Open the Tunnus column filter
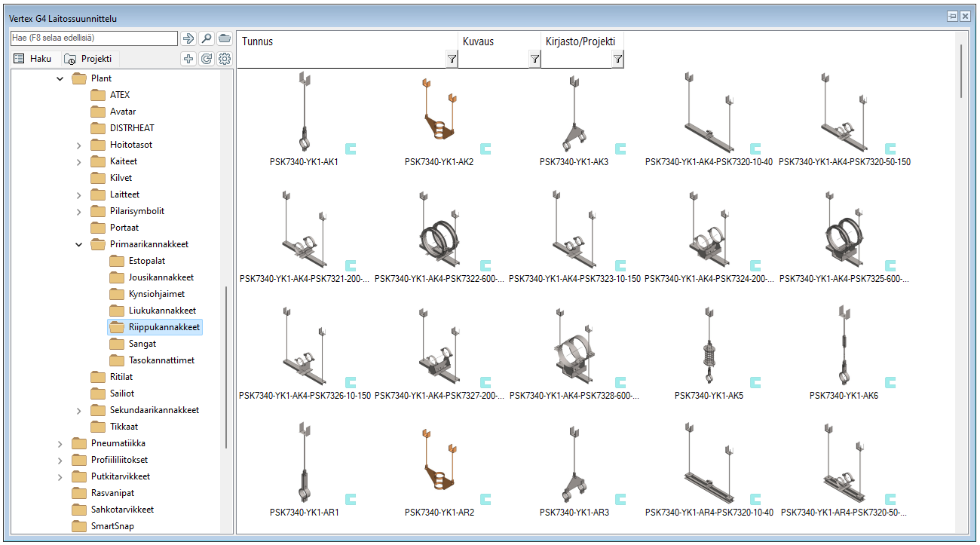The height and width of the screenshot is (545, 980). pyautogui.click(x=452, y=59)
